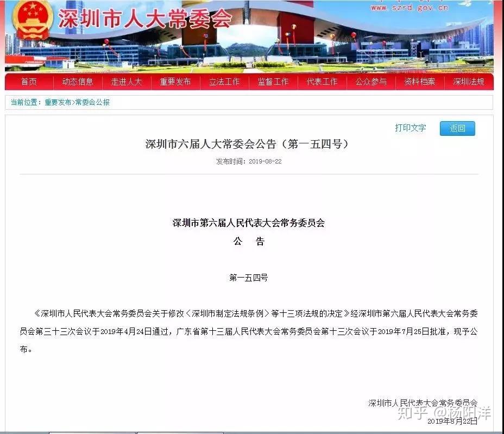Click the 常委会公报 breadcrumb link
The height and width of the screenshot is (434, 504).
[92, 102]
